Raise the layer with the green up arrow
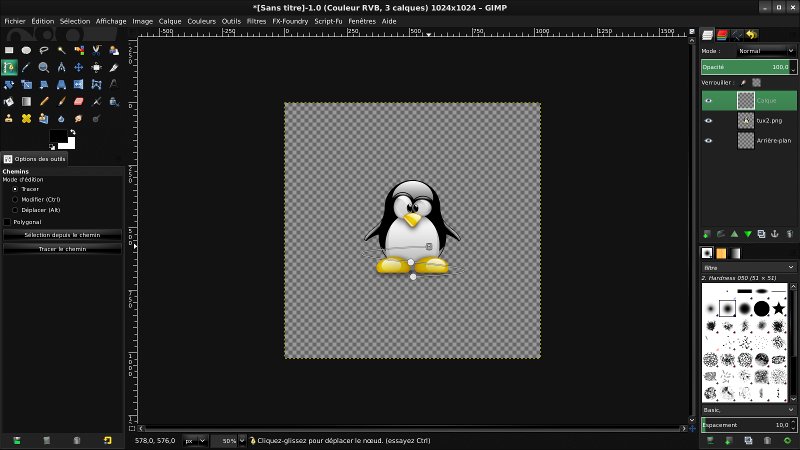This screenshot has height=450, width=800. pos(734,234)
